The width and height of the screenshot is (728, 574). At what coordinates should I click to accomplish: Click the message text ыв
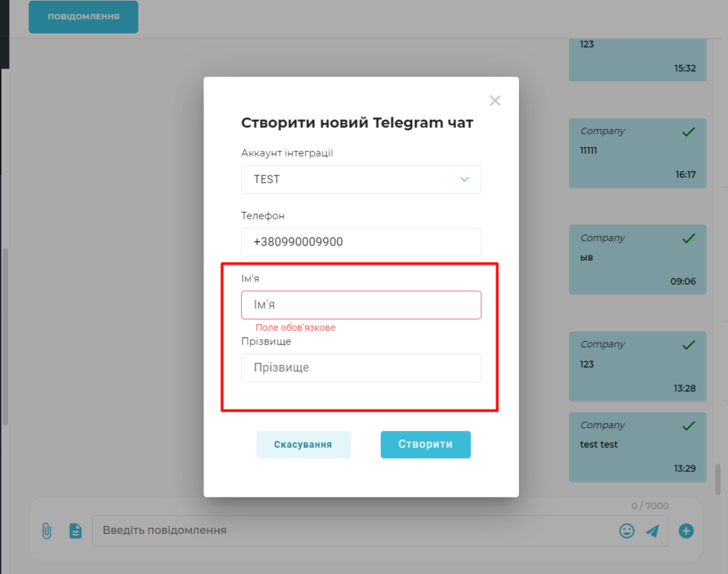point(586,258)
